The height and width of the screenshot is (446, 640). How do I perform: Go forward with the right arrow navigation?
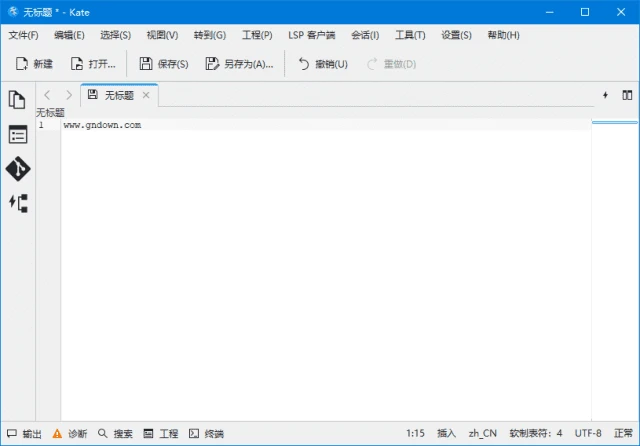coord(69,95)
